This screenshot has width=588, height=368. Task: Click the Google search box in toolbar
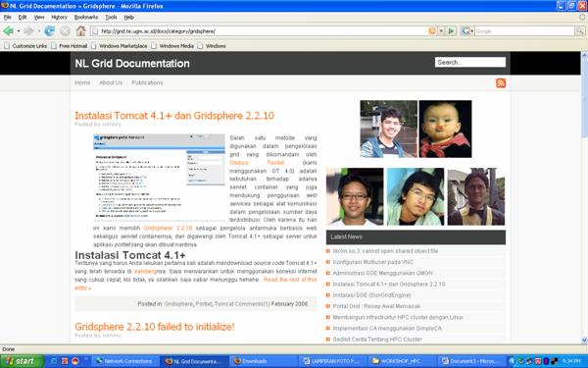tap(524, 31)
